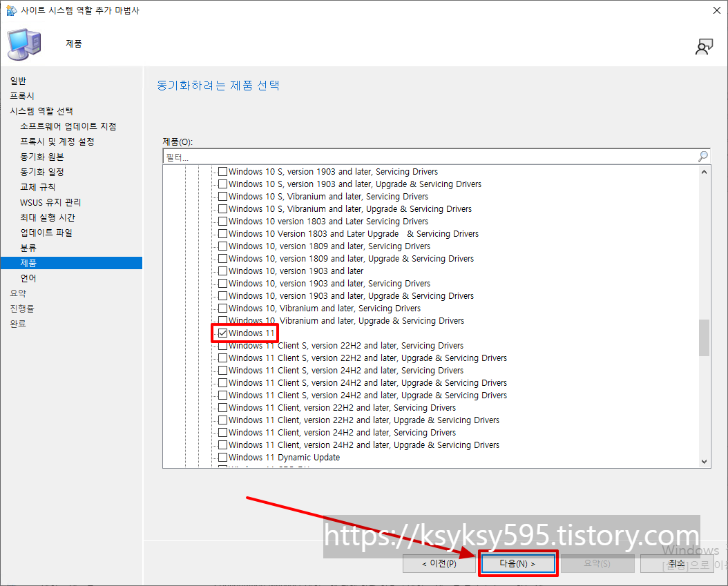Click Windows 11 Client S, version 22H2 Upgrade & Servicing text
Screen dimensions: 728x586
[x=367, y=358]
